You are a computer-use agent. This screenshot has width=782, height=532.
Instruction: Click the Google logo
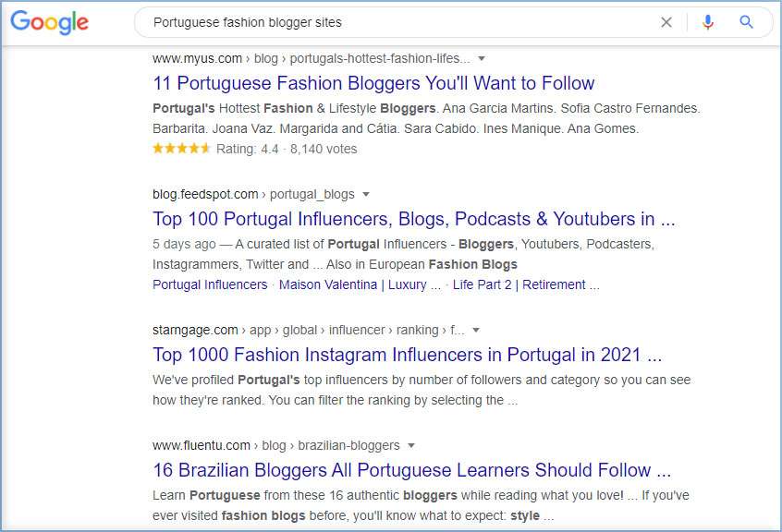(x=49, y=22)
